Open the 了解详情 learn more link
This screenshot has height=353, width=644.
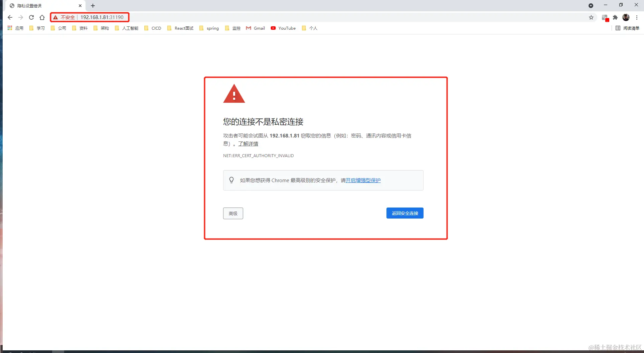click(x=248, y=144)
